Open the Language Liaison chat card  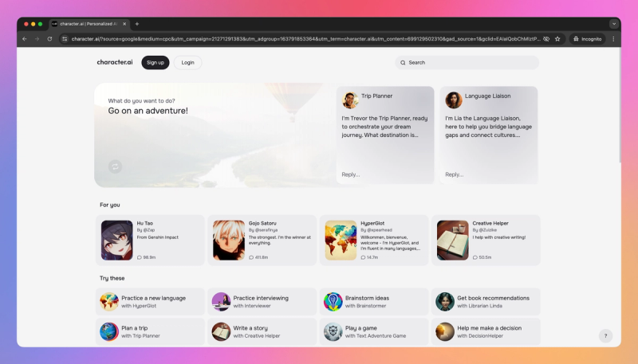point(489,135)
